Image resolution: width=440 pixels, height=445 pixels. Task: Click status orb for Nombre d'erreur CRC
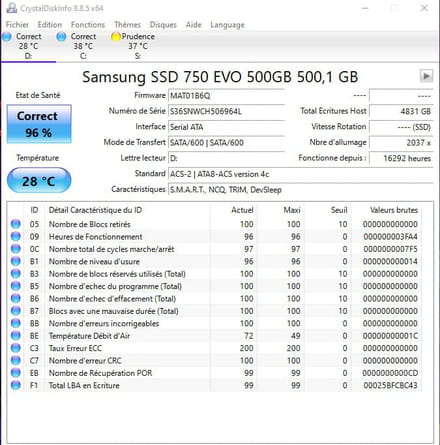(x=16, y=360)
